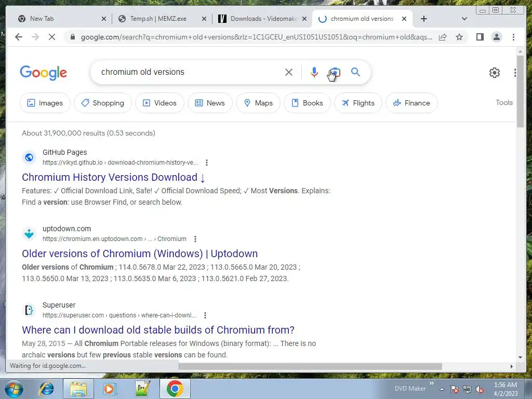
Task: Open the network tray icon
Action: (x=467, y=389)
